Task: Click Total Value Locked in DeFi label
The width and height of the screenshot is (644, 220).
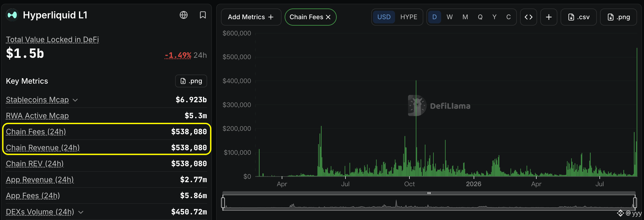Action: pos(53,39)
